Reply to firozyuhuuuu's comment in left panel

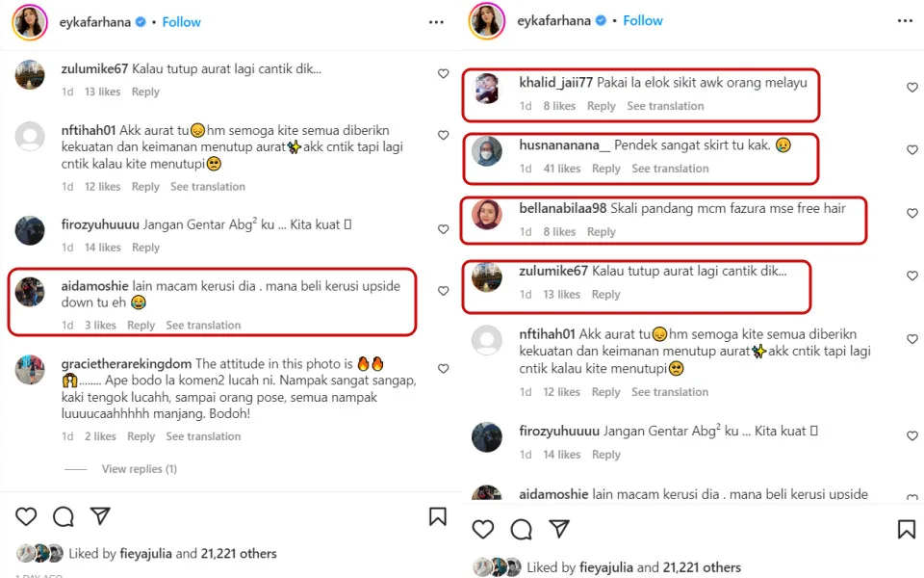(145, 248)
